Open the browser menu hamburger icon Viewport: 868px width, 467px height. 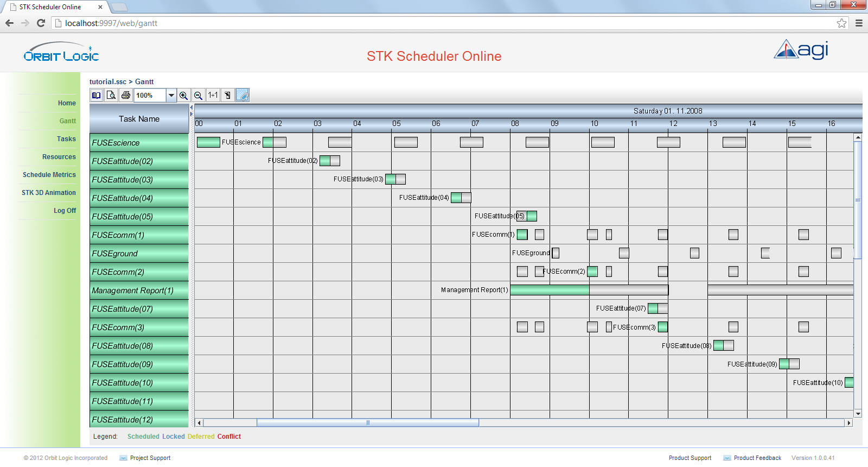click(x=859, y=23)
